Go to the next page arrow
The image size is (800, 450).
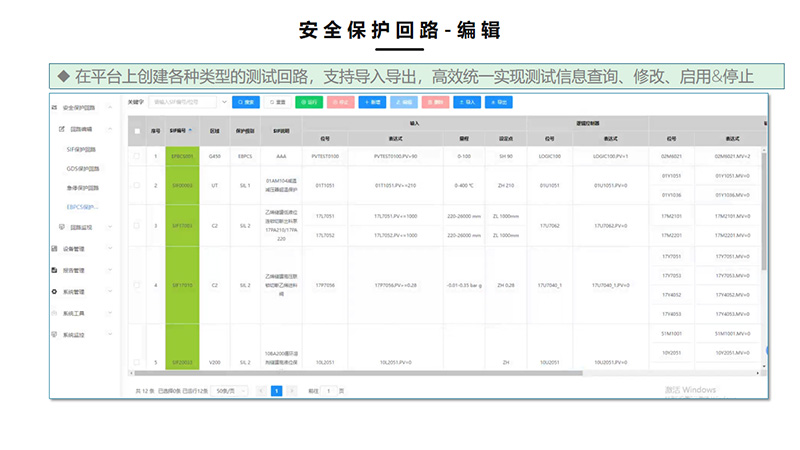(x=292, y=391)
